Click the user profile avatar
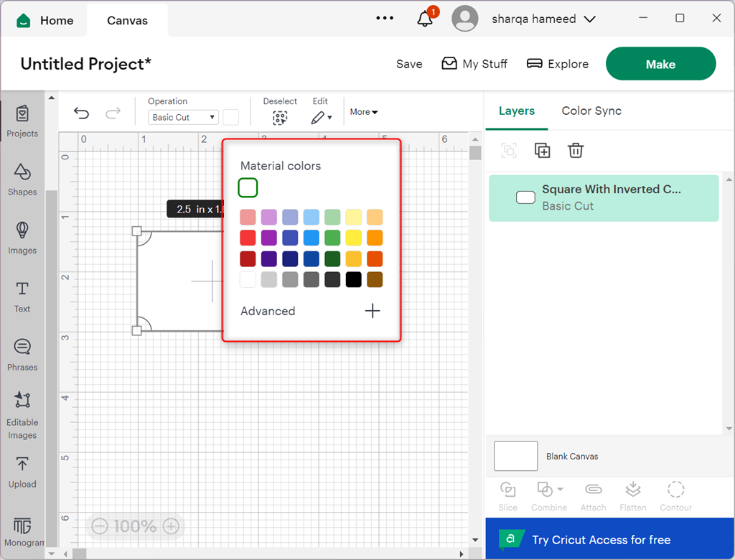 pos(464,19)
